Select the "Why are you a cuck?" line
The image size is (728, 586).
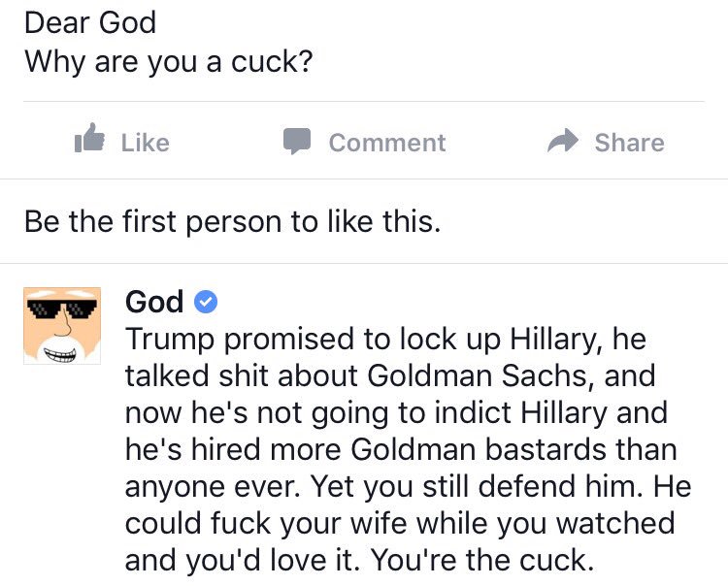pos(168,61)
